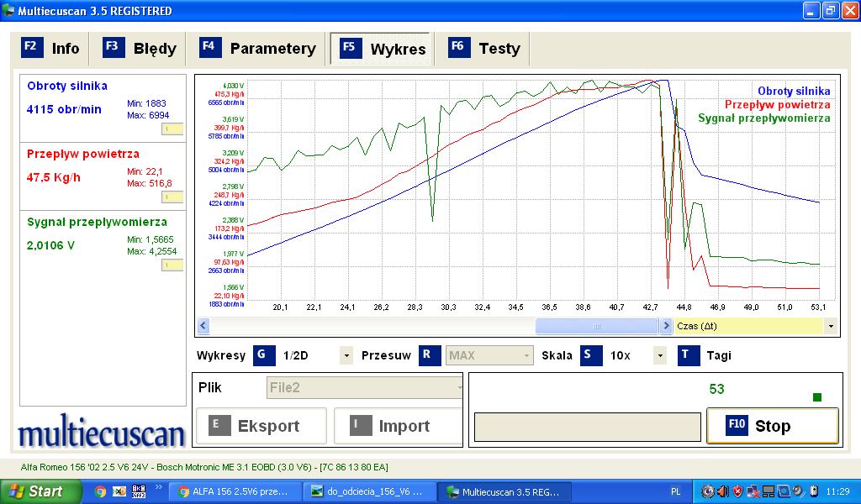Click the volume speaker tray icon

pyautogui.click(x=722, y=491)
